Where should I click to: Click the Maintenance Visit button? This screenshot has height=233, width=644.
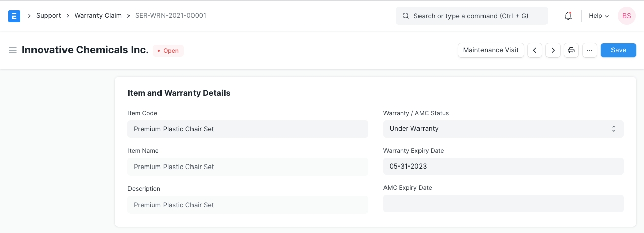point(491,50)
